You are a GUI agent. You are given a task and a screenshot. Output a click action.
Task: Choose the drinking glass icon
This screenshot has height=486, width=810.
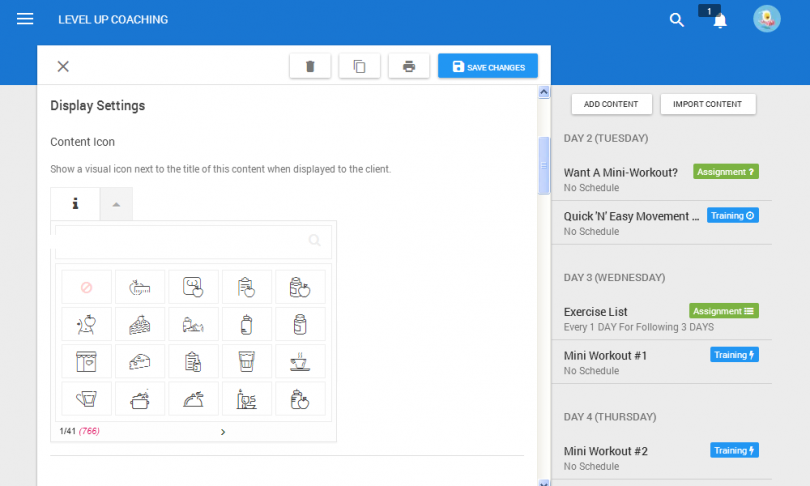tap(247, 362)
